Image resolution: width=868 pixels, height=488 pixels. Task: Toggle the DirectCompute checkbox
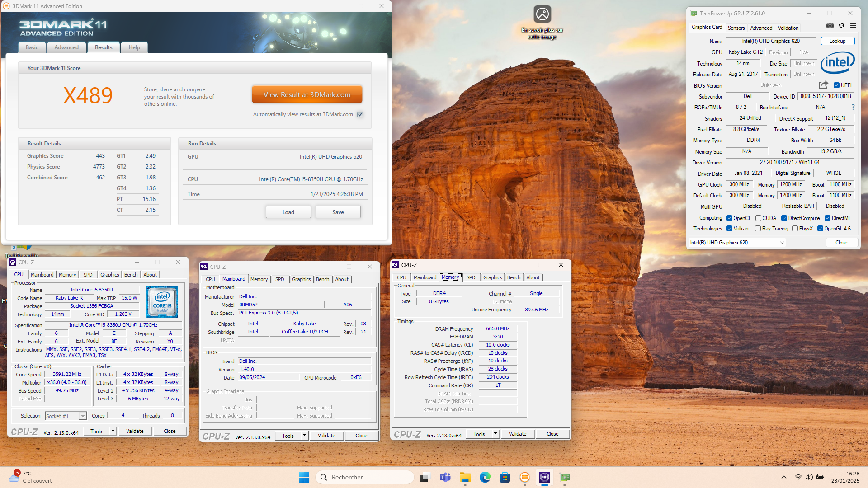[784, 218]
